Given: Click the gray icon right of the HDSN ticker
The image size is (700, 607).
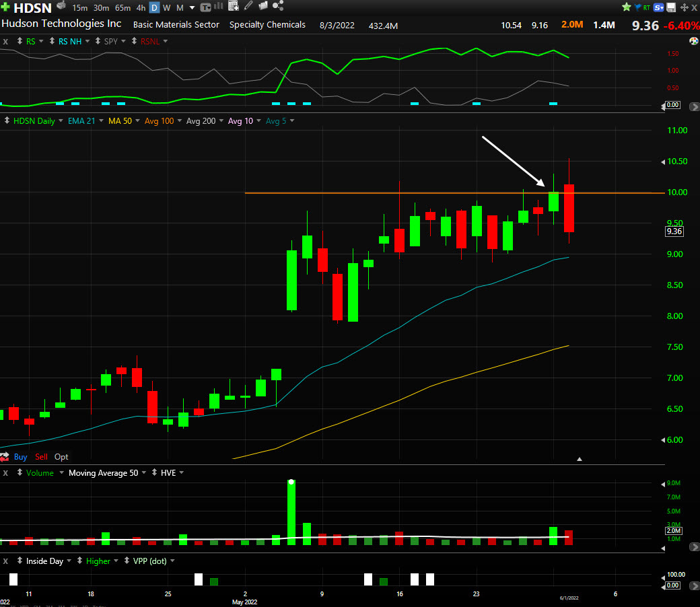Looking at the screenshot, I should (61, 5).
